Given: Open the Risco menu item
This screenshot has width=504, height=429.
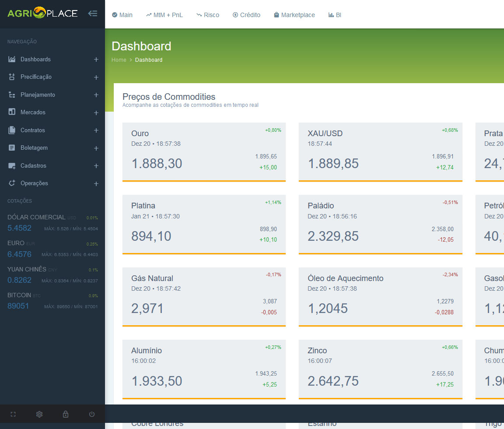Looking at the screenshot, I should tap(208, 15).
